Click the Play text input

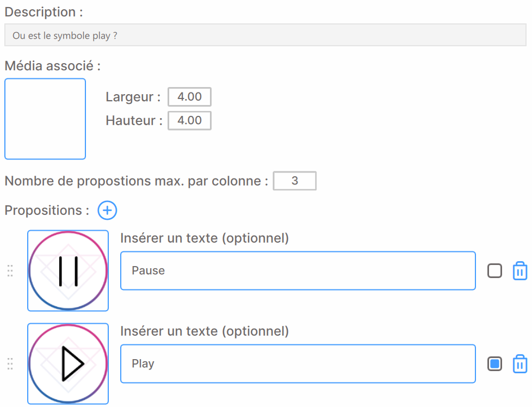298,364
